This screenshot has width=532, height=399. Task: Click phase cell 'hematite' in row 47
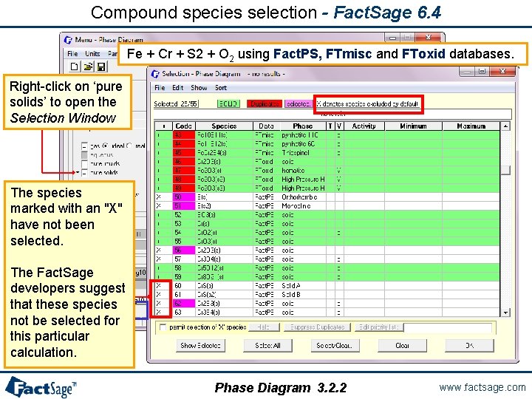tap(303, 171)
